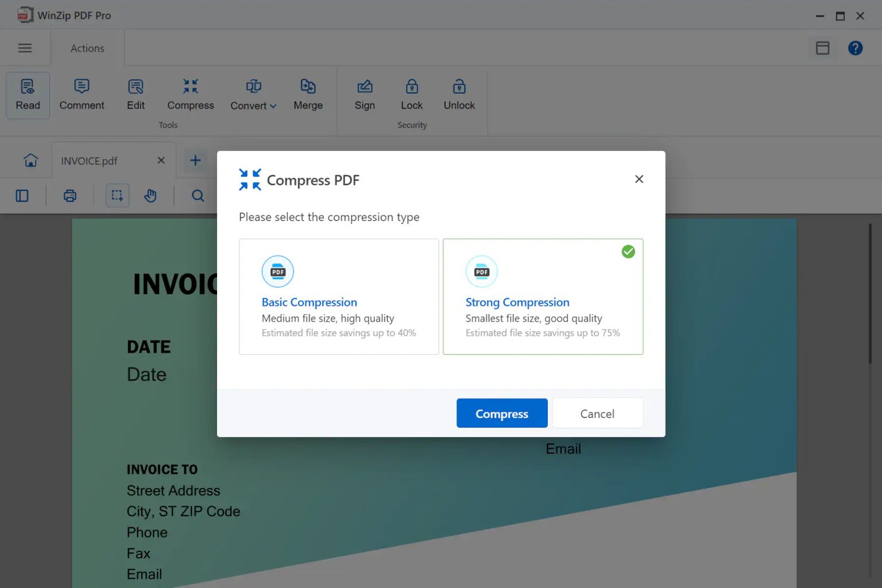Select the Unlock tool
This screenshot has width=882, height=588.
click(458, 95)
